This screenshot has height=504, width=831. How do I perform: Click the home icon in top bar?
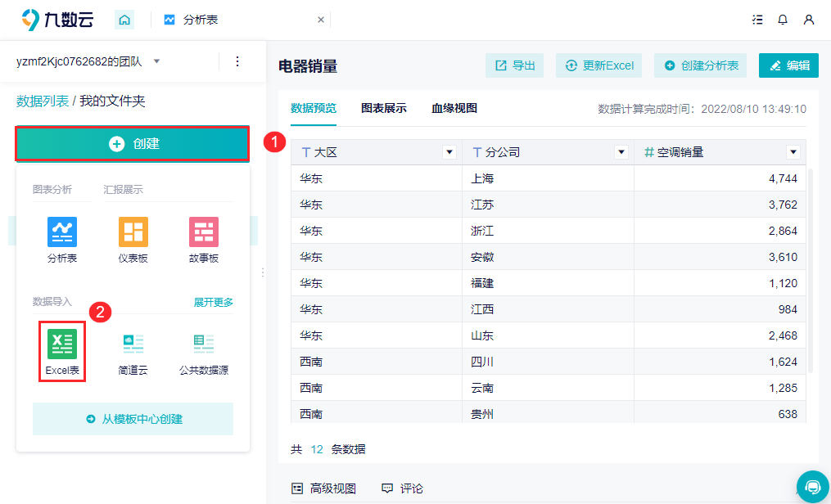[x=124, y=20]
